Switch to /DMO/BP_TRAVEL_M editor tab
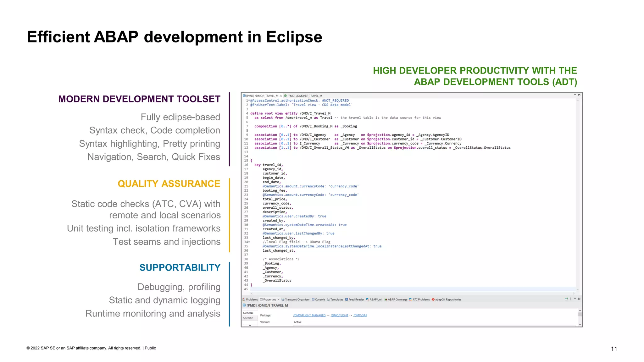The height and width of the screenshot is (362, 644). tap(304, 96)
